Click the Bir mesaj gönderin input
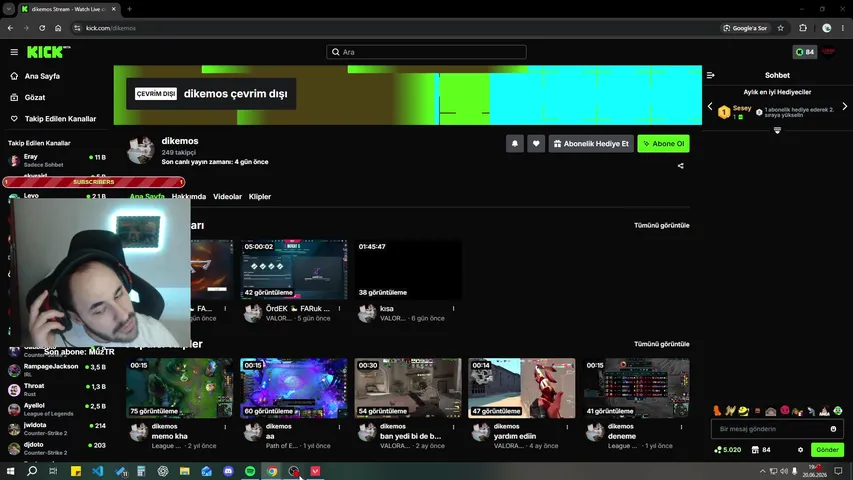This screenshot has width=853, height=480. [772, 429]
